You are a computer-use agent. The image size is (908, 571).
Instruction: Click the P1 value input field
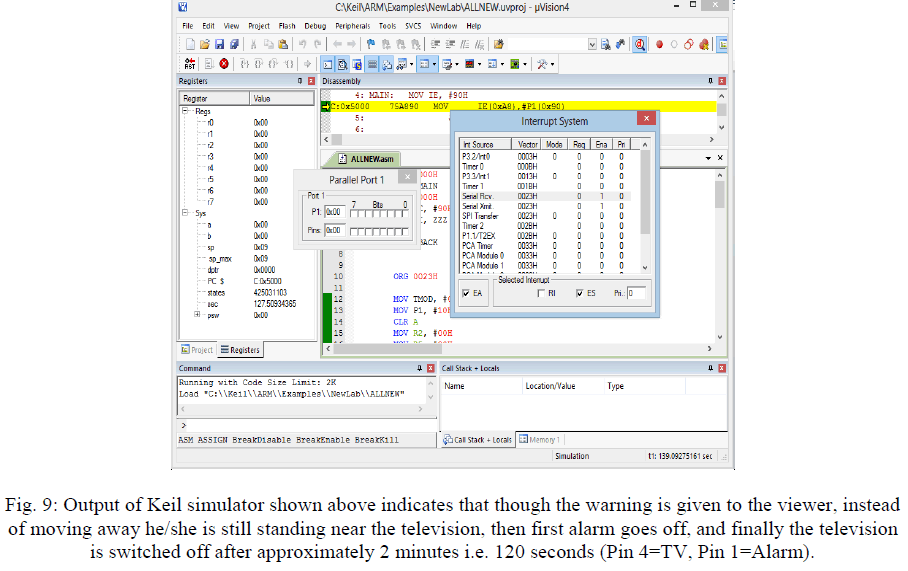click(334, 212)
